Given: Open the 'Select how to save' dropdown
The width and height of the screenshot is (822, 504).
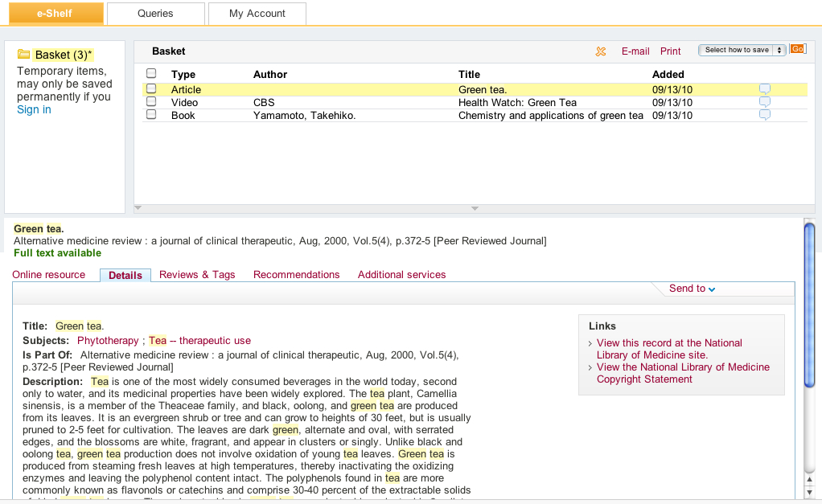Looking at the screenshot, I should point(742,50).
